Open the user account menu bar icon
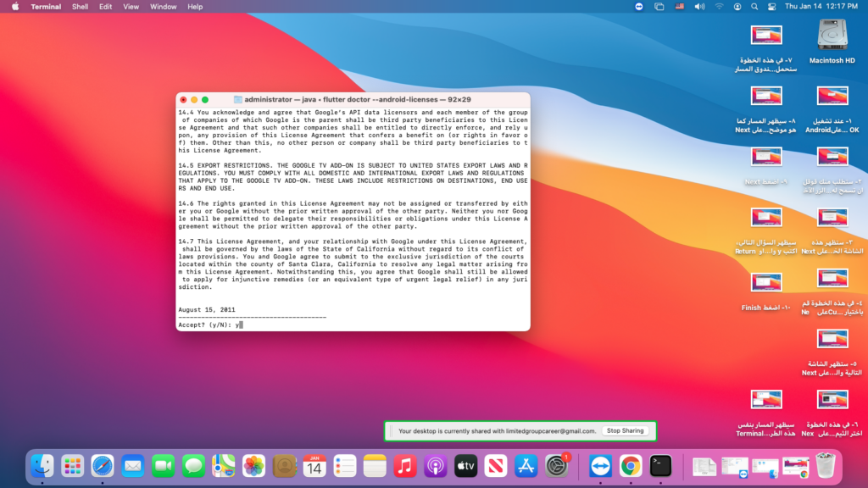 point(737,7)
